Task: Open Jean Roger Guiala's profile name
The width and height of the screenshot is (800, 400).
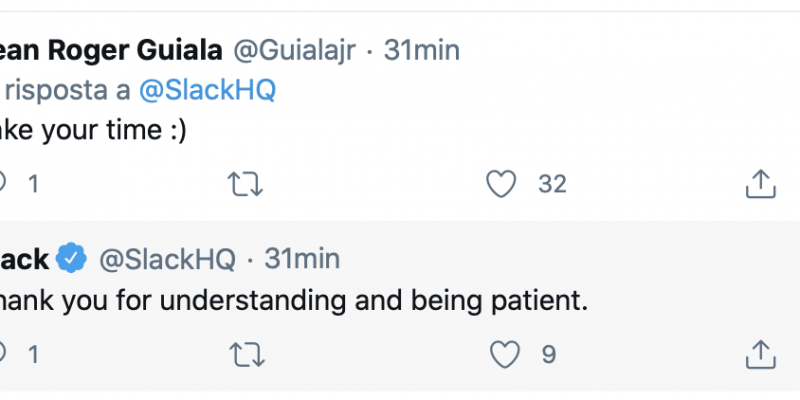Action: point(111,51)
